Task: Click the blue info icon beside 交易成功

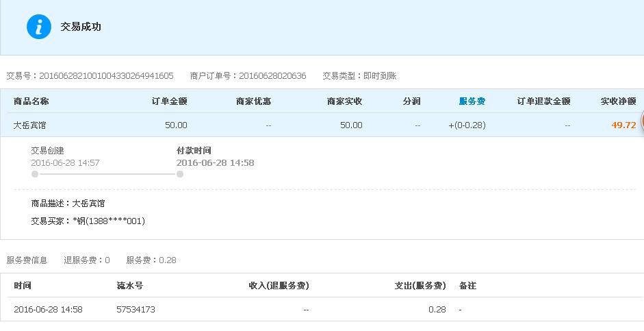Action: coord(39,27)
